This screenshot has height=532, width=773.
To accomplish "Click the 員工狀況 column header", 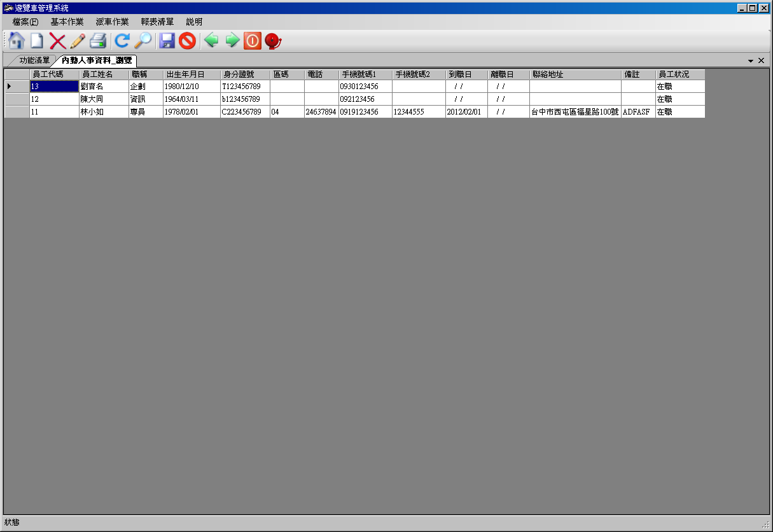I will [680, 74].
